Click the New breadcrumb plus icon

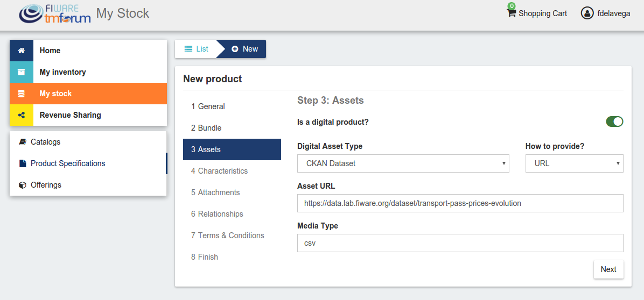(235, 49)
